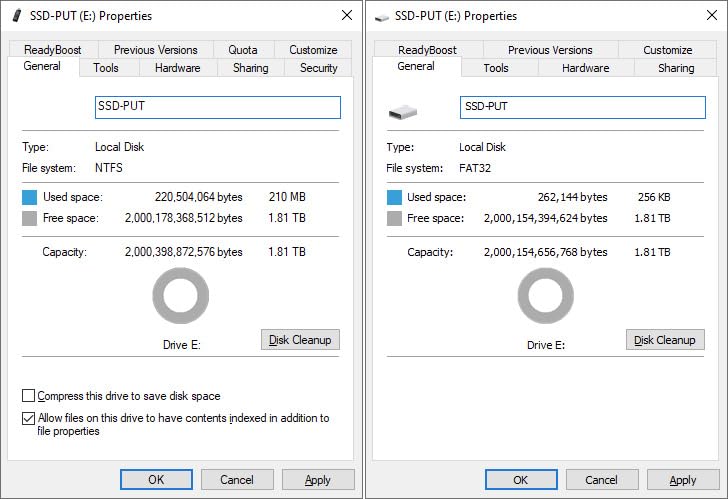Enable Compress this drive to save disk space
728x499 pixels.
point(29,396)
